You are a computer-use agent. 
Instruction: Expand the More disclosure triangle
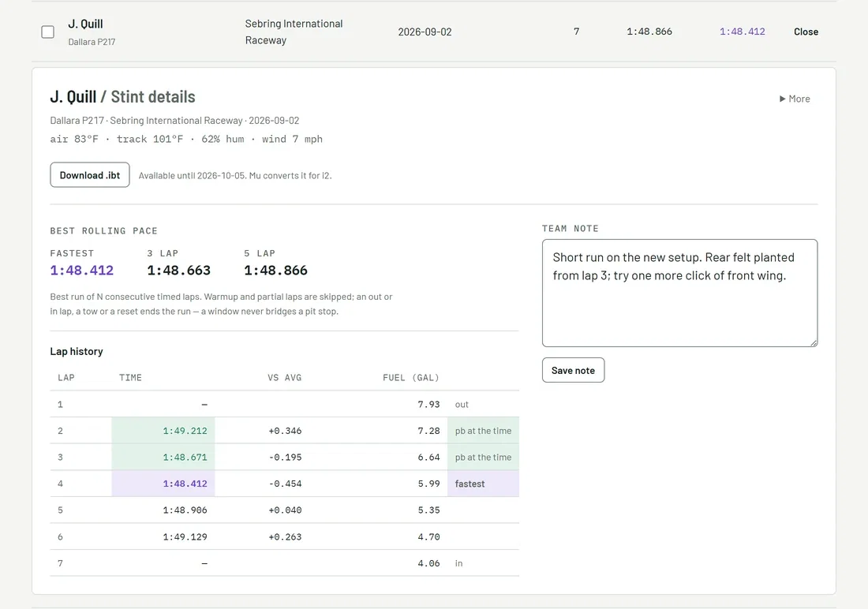795,99
